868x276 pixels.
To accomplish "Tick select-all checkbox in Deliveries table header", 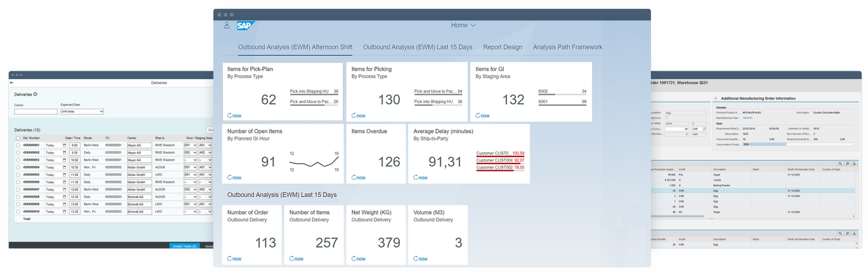I will pos(18,138).
